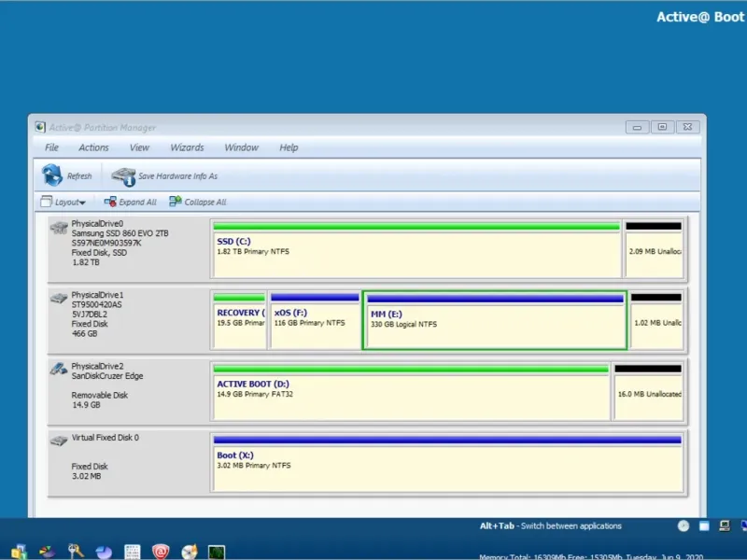Select 16.0 MB unallocated space block
747x560 pixels.
tap(648, 391)
